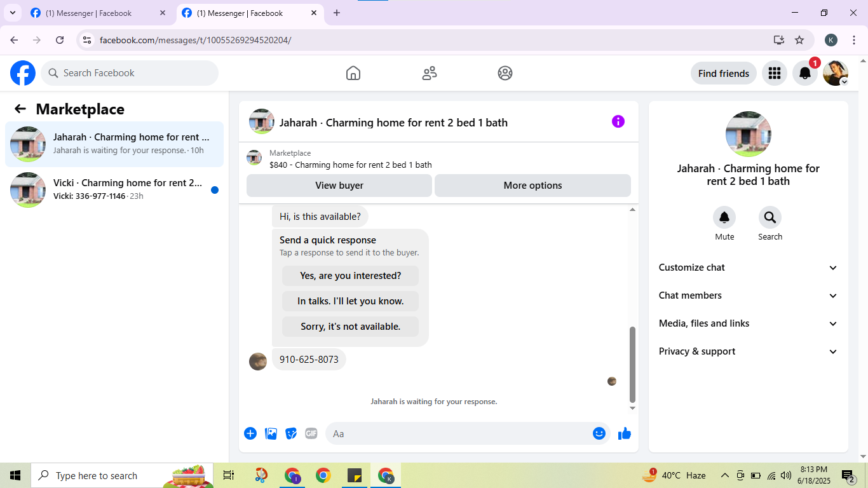Open the Friends icon in top navigation
Screen dimensions: 868x488
(430, 73)
